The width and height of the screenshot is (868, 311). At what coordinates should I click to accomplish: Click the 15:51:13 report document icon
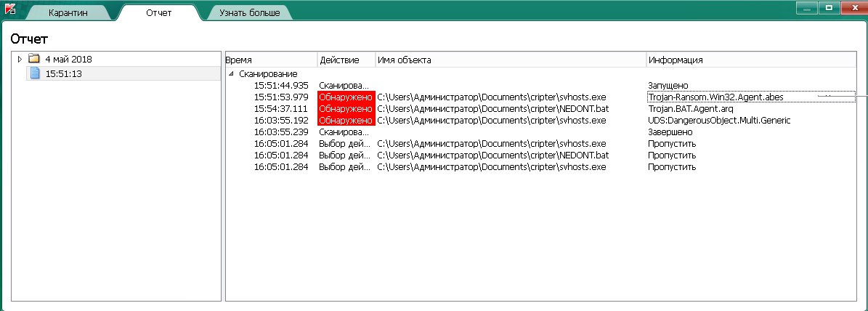35,73
